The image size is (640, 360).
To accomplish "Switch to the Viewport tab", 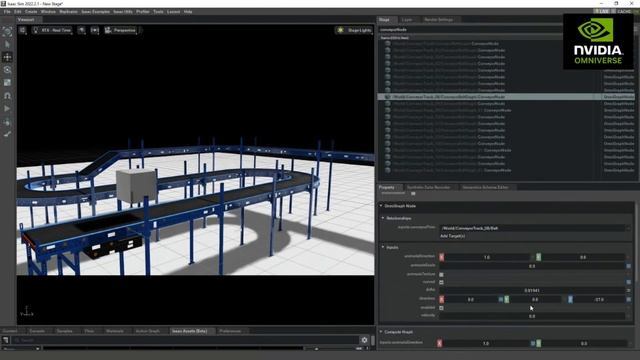I will tap(26, 20).
